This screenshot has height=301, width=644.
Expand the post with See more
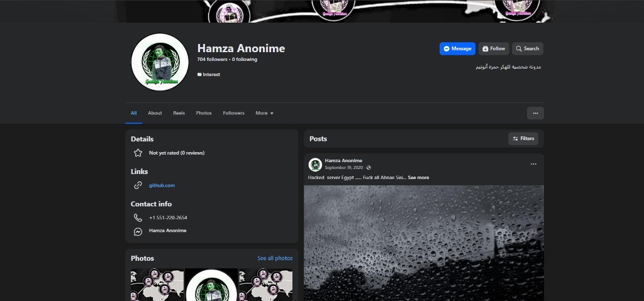418,177
